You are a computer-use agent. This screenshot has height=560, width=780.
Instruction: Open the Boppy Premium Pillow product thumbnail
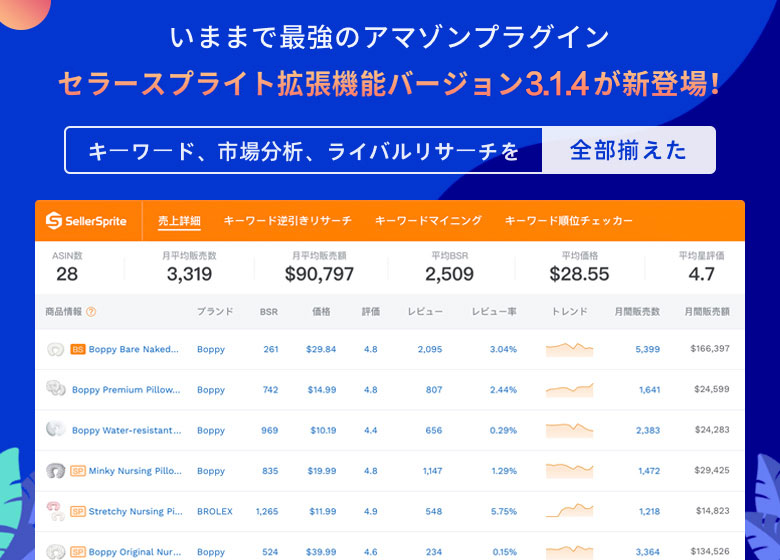tap(56, 389)
